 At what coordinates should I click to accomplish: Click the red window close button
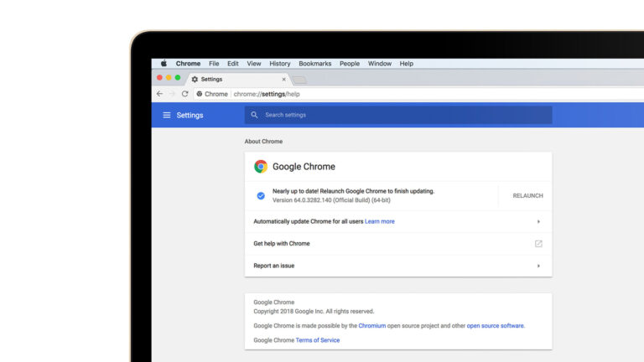159,78
